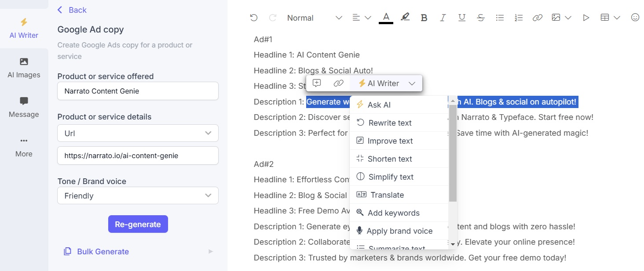The width and height of the screenshot is (644, 271).
Task: Choose the text color tool
Action: tap(386, 18)
